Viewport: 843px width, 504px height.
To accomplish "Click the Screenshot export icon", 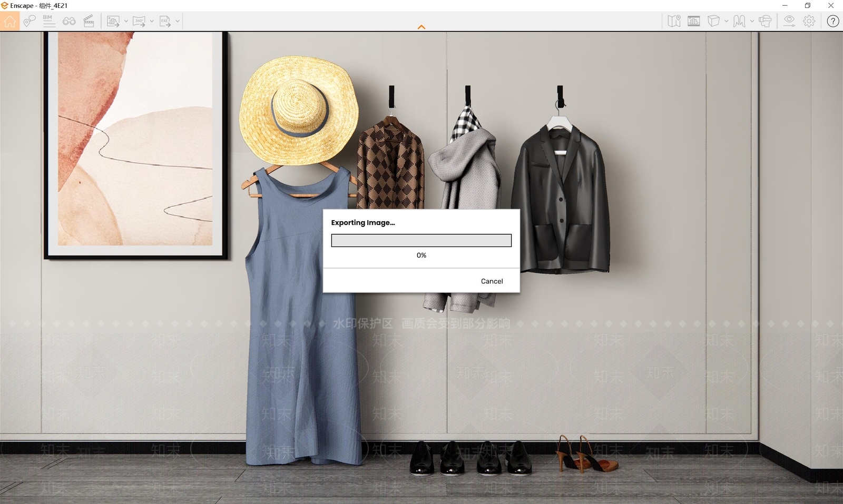I will click(x=113, y=21).
